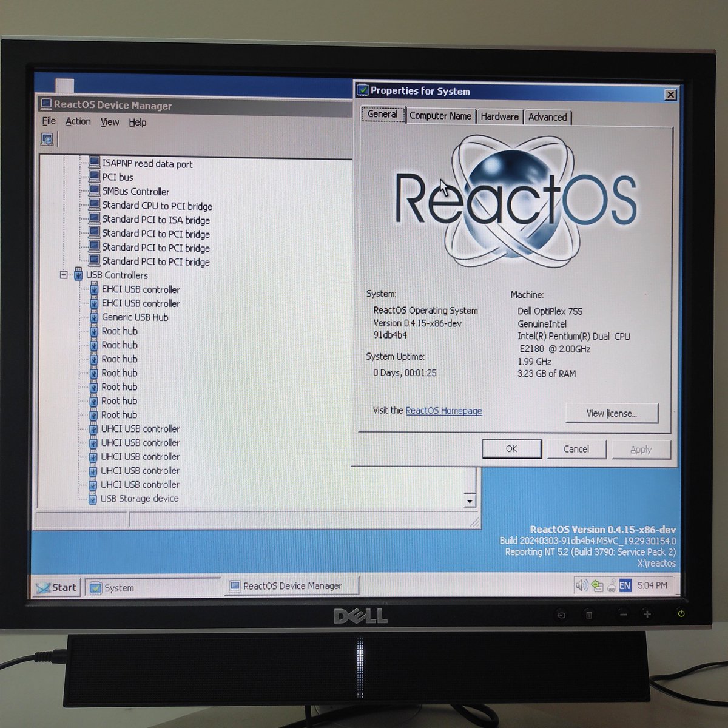Click the 5:04 PM taskbar clock
Image resolution: width=728 pixels, height=728 pixels.
pyautogui.click(x=652, y=585)
